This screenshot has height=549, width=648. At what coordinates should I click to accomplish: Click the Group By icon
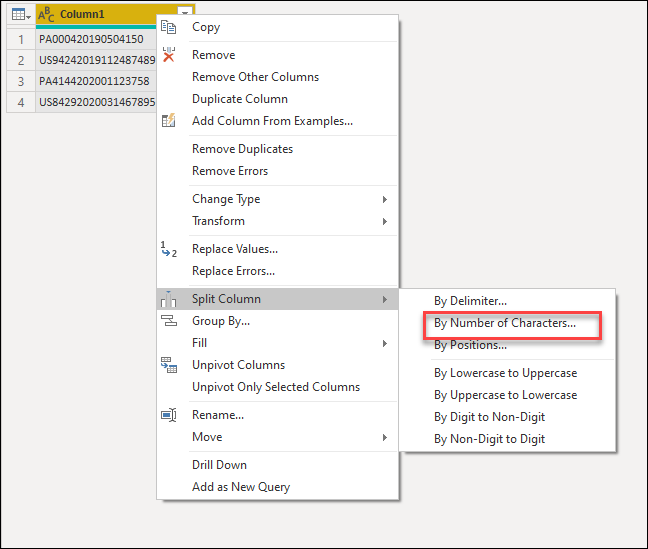(x=169, y=321)
